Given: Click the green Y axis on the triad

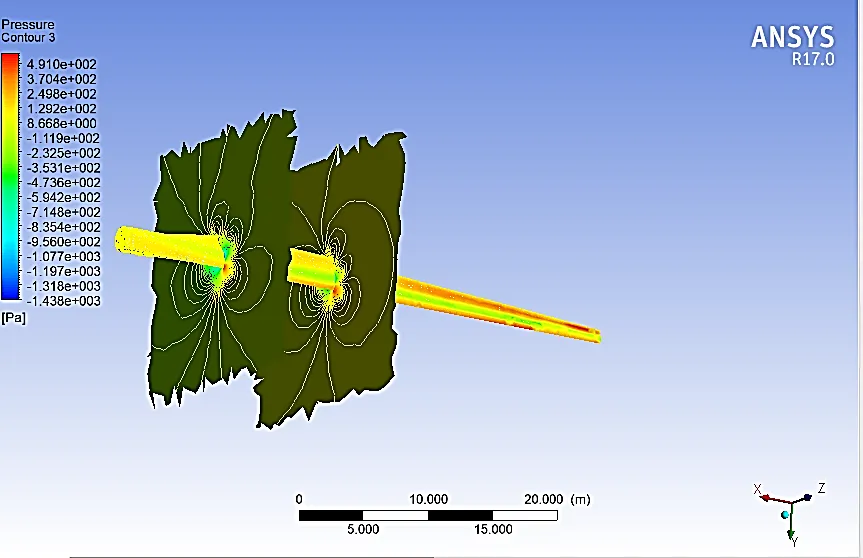Looking at the screenshot, I should click(792, 528).
